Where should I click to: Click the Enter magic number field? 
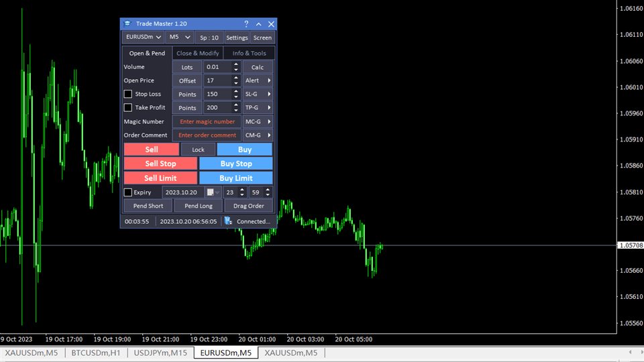207,121
